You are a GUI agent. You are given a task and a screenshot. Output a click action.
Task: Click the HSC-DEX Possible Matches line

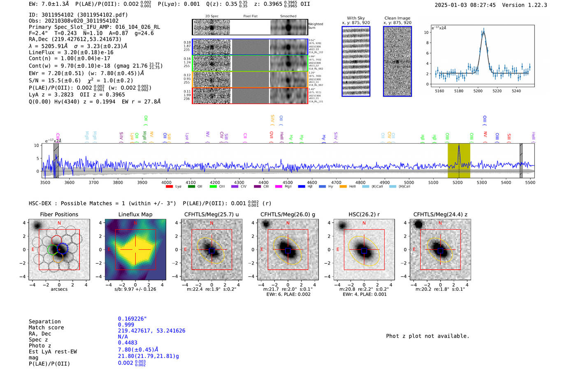pyautogui.click(x=150, y=203)
